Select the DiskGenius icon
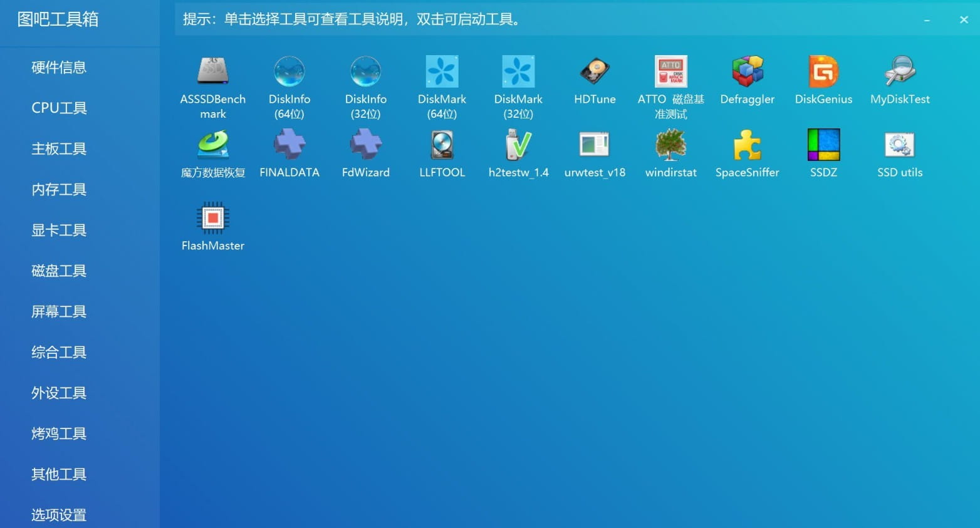Screen dimensions: 980x528 (824, 71)
